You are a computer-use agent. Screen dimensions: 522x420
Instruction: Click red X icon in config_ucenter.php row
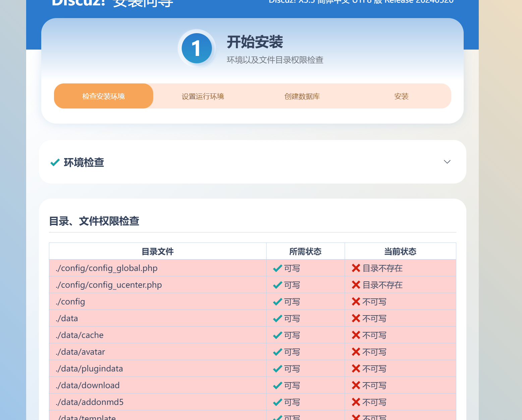356,285
